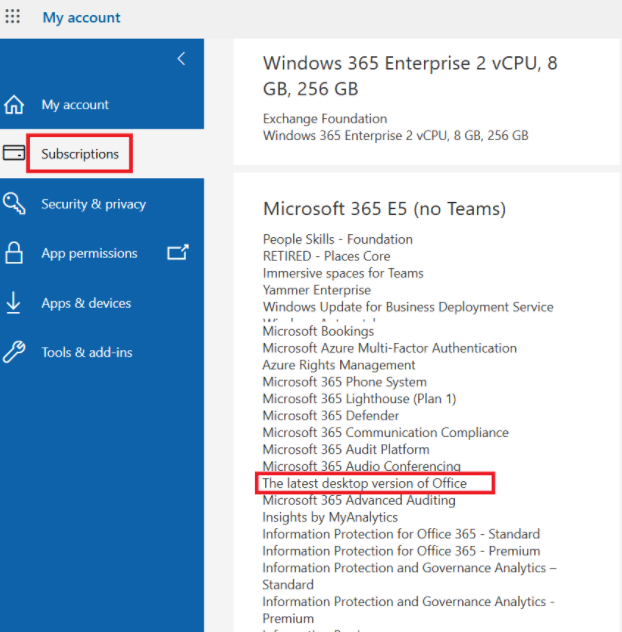Click the home icon beside My account
This screenshot has width=622, height=632.
coord(14,104)
